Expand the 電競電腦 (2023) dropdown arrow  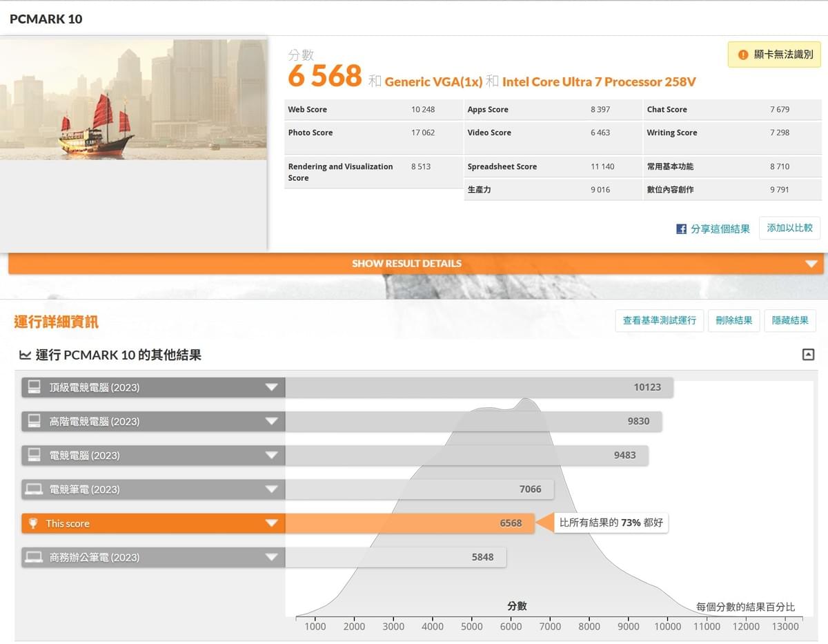(x=271, y=456)
